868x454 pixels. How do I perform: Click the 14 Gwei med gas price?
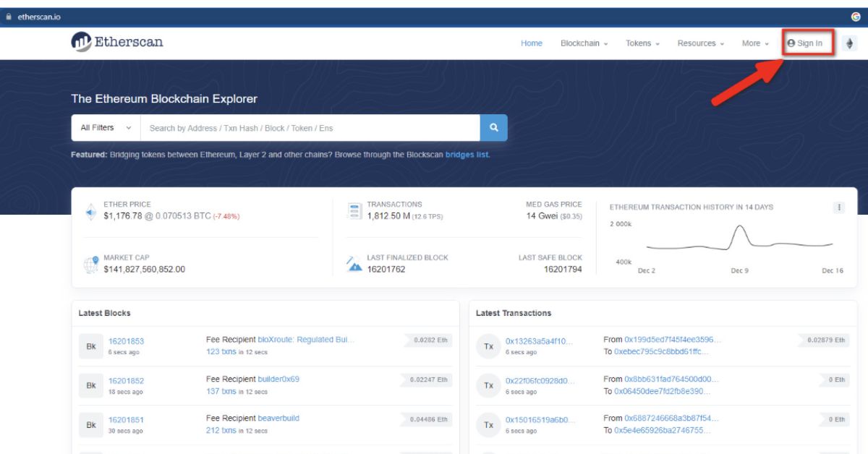pos(542,216)
